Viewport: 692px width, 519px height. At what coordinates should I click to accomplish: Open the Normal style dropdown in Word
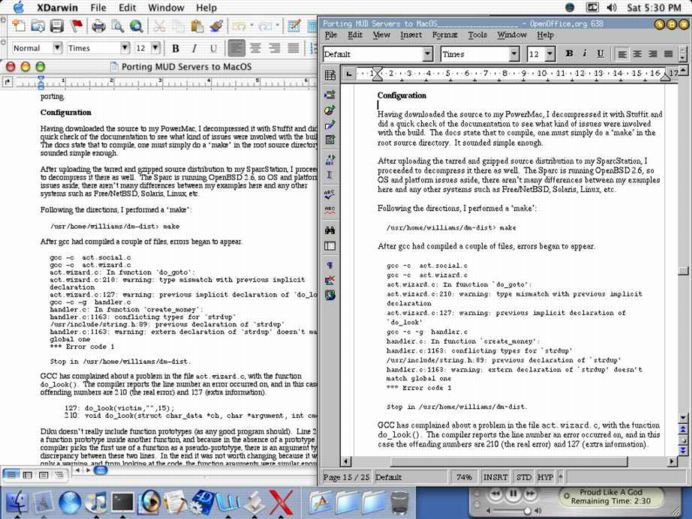57,47
